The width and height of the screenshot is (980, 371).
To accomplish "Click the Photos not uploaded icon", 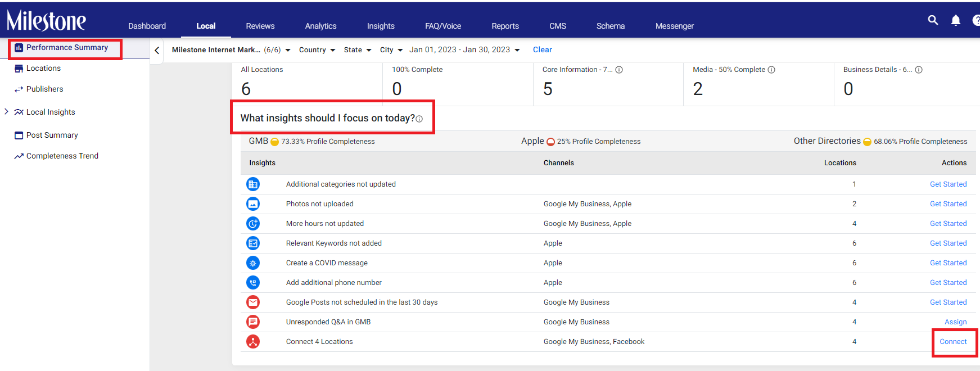I will tap(253, 203).
